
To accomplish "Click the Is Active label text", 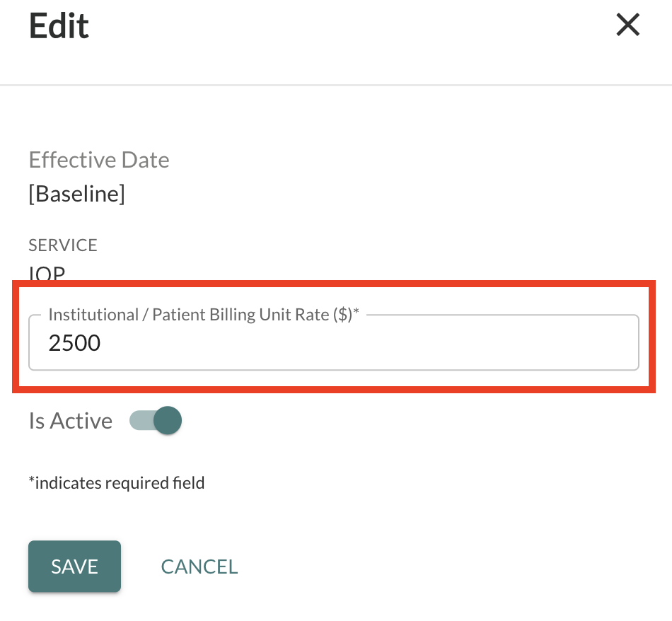I will (x=70, y=421).
